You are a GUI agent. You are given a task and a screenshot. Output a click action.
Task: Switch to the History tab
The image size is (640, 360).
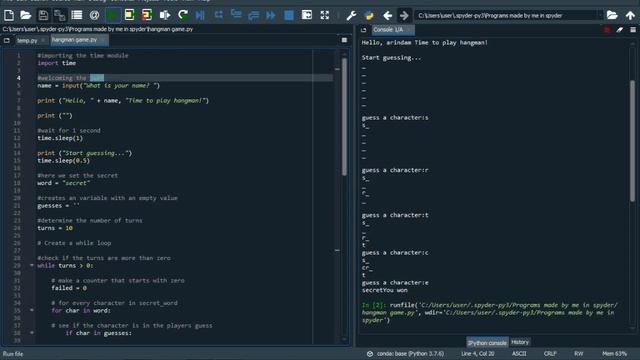520,342
